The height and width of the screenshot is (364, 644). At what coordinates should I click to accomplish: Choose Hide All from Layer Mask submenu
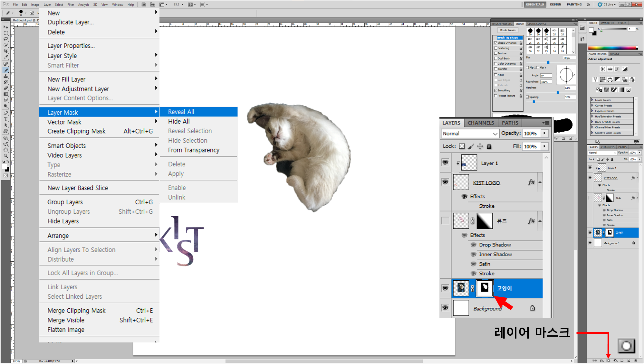(179, 121)
